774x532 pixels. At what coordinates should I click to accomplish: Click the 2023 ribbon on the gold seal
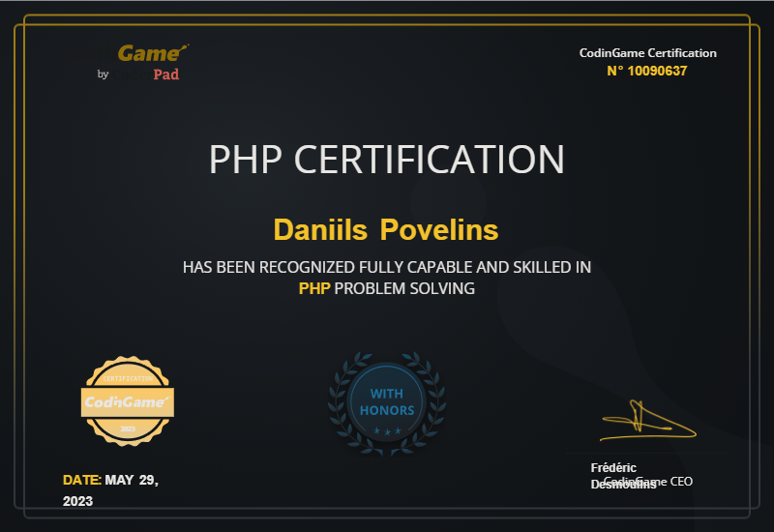128,428
